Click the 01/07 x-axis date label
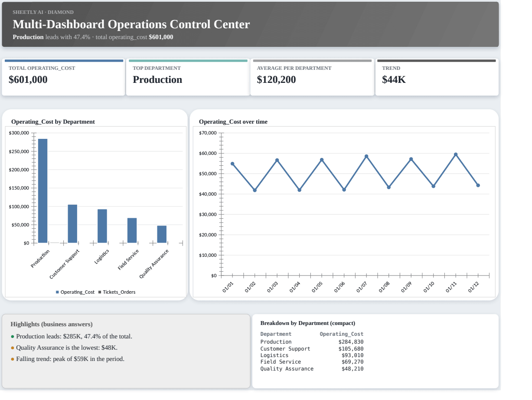The image size is (532, 400). coord(362,287)
